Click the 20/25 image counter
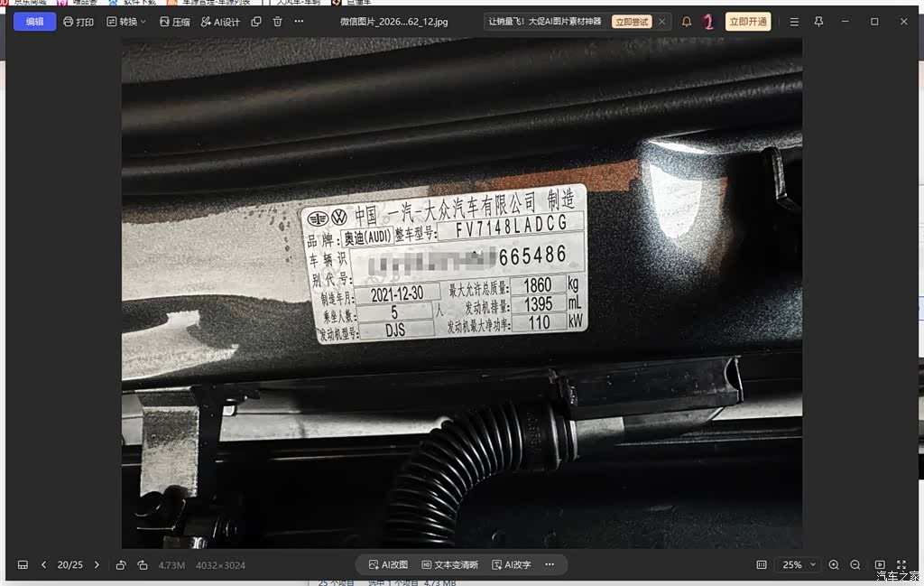 [70, 564]
